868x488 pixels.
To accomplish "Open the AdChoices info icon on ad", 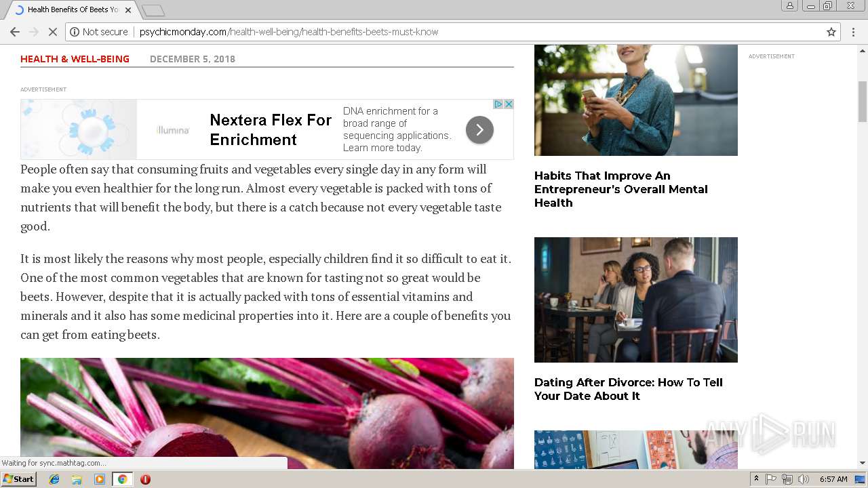I will (498, 104).
